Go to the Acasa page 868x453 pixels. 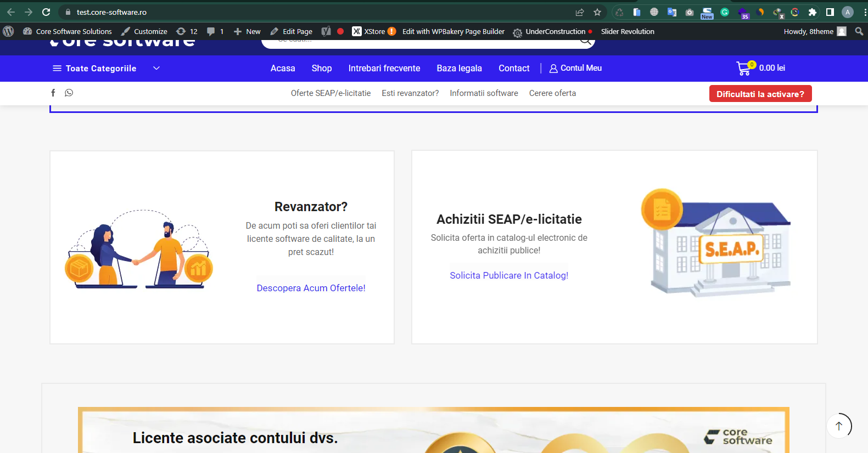click(x=283, y=69)
